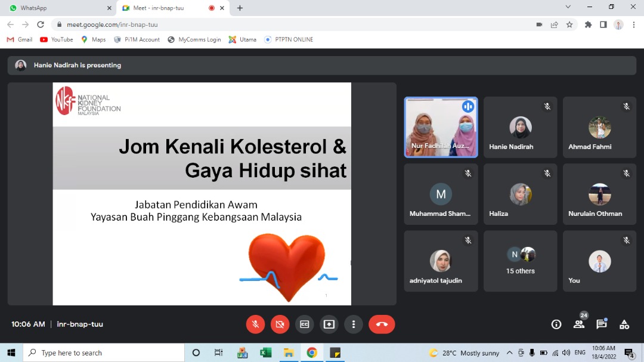The image size is (644, 362).
Task: Select the Nur Fadhilah video tile
Action: pyautogui.click(x=441, y=128)
